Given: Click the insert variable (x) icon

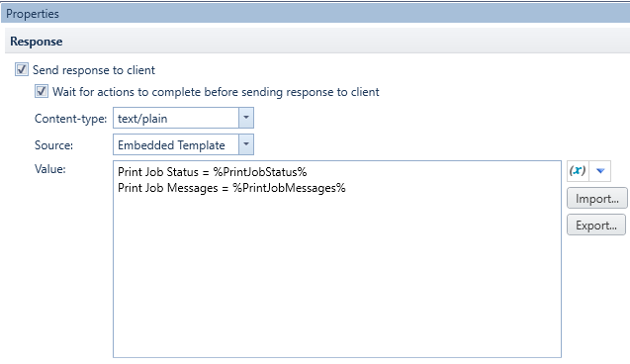Looking at the screenshot, I should click(x=578, y=171).
